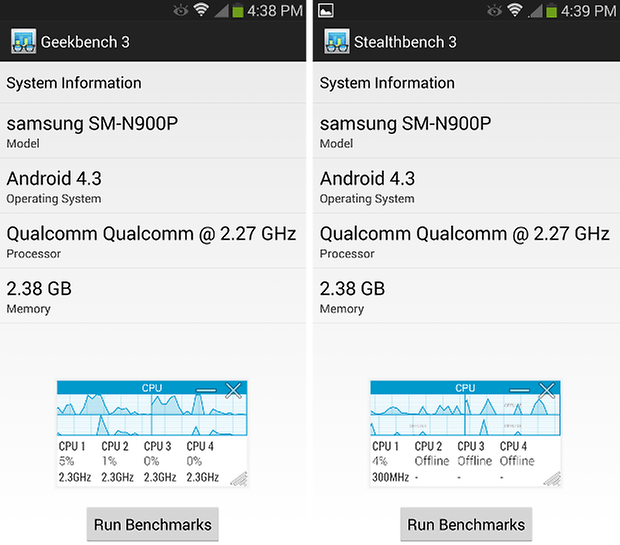Tap the resize handle of right CPU widget
The width and height of the screenshot is (620, 545).
coord(552,478)
